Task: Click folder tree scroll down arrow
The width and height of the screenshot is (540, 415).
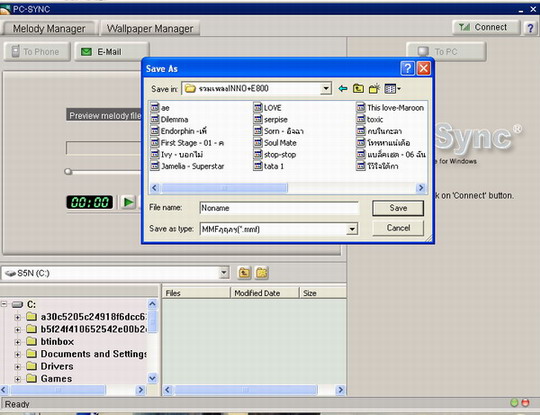Action: [x=152, y=378]
